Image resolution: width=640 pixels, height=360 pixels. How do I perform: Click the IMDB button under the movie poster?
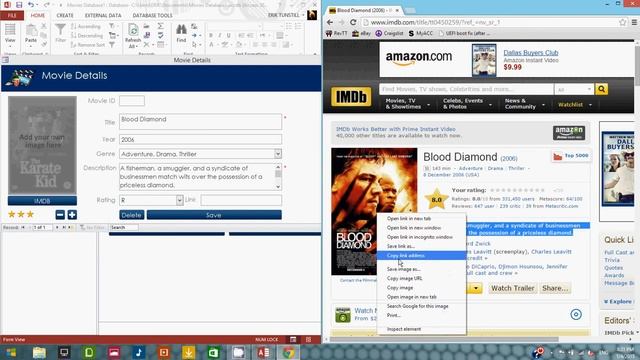[x=42, y=201]
